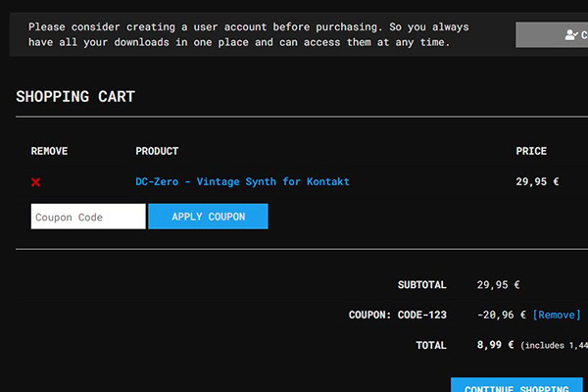
Task: Select the subtotal value 29,95 €
Action: (498, 285)
